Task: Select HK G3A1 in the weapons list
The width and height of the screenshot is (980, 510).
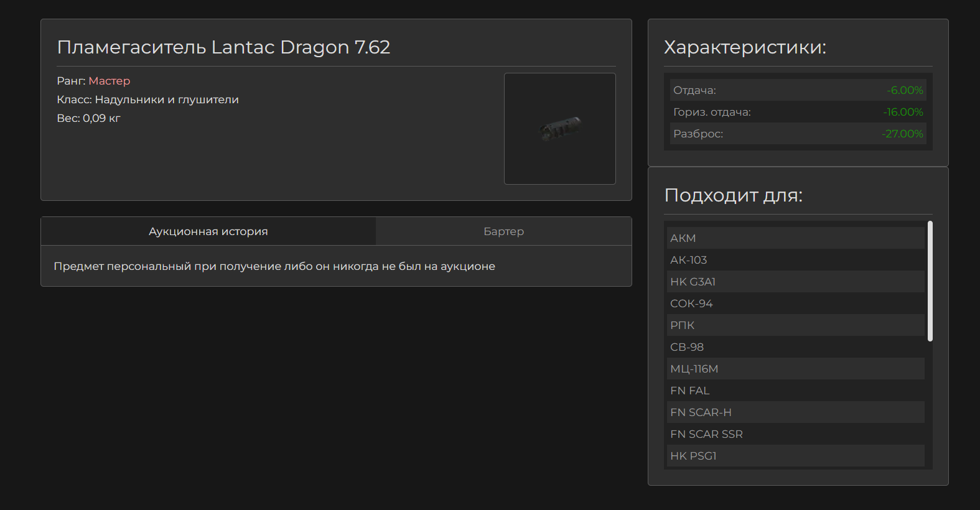Action: [x=796, y=282]
